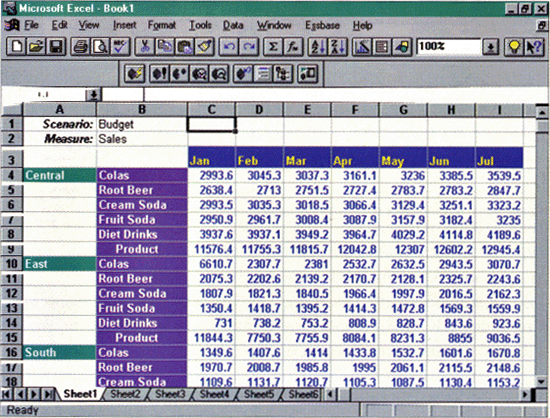
Task: Click the second Essbase toolbar icon
Action: tap(160, 74)
